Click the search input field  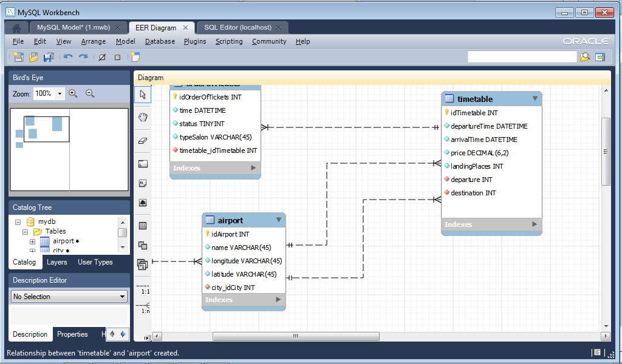tap(522, 57)
